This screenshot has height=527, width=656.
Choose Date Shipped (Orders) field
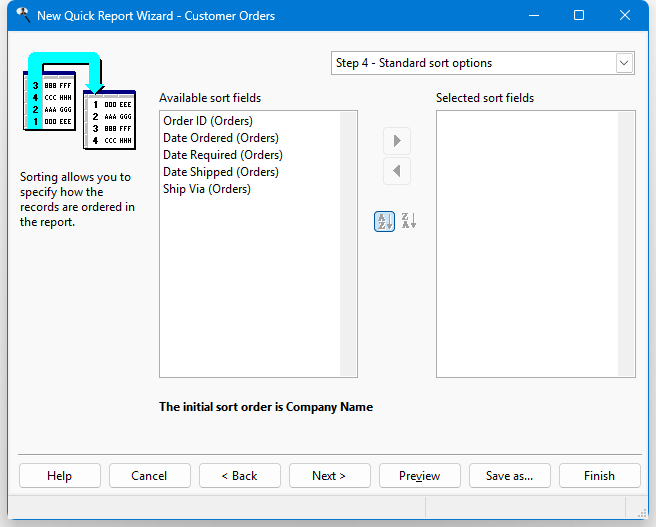(221, 172)
